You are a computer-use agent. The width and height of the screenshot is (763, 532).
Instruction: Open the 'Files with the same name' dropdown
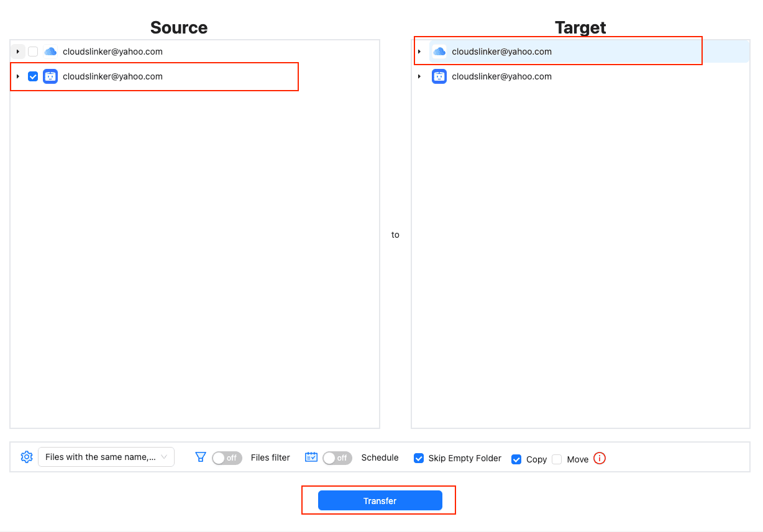pos(106,457)
